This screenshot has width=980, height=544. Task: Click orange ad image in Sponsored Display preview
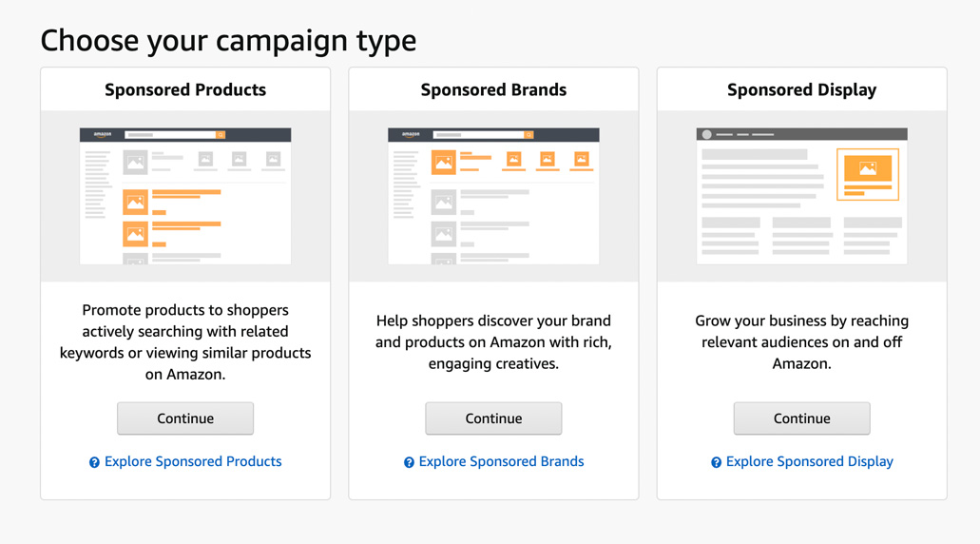point(868,169)
